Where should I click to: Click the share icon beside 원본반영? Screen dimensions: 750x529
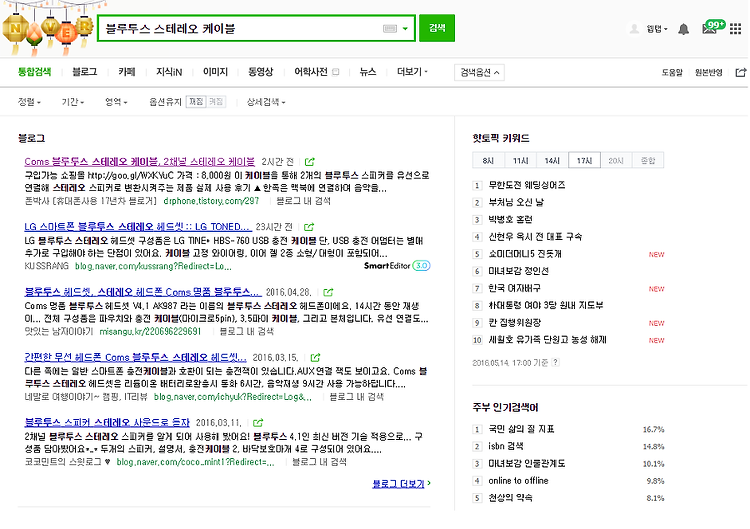point(741,73)
